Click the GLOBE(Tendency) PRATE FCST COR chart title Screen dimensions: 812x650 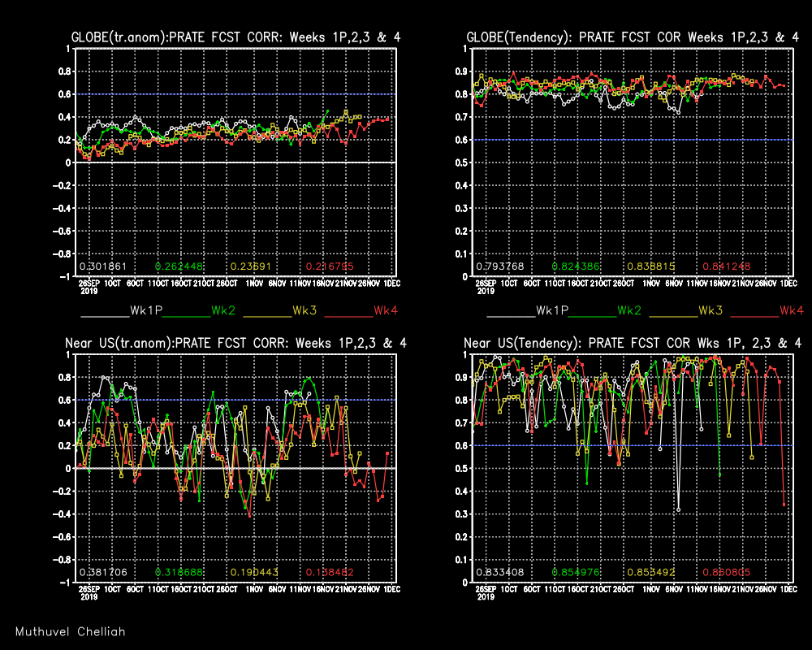pyautogui.click(x=633, y=37)
